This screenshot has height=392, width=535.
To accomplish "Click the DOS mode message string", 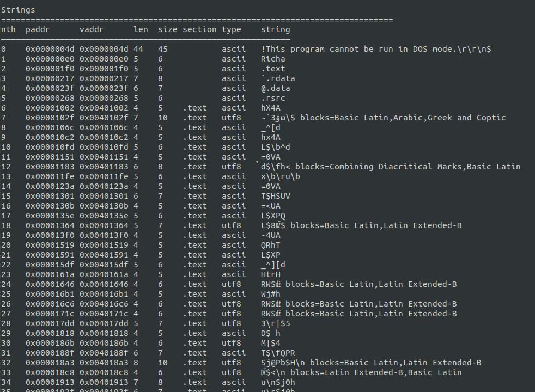I will (376, 49).
